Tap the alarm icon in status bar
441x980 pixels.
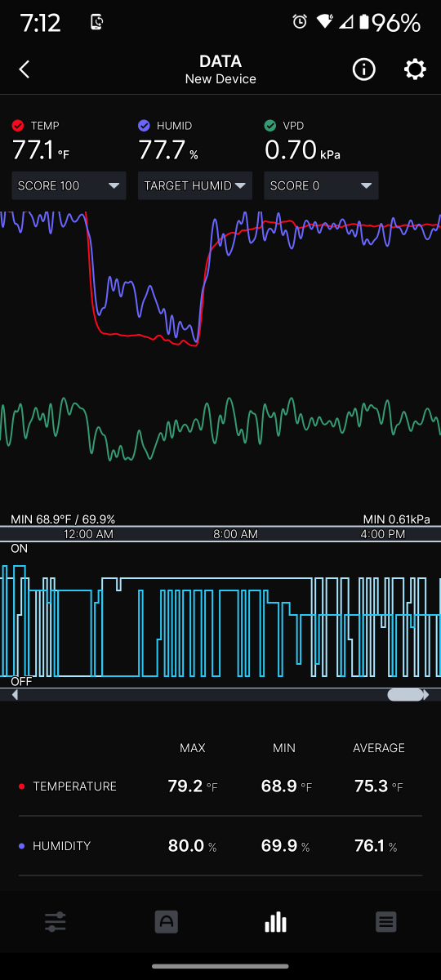click(x=300, y=22)
